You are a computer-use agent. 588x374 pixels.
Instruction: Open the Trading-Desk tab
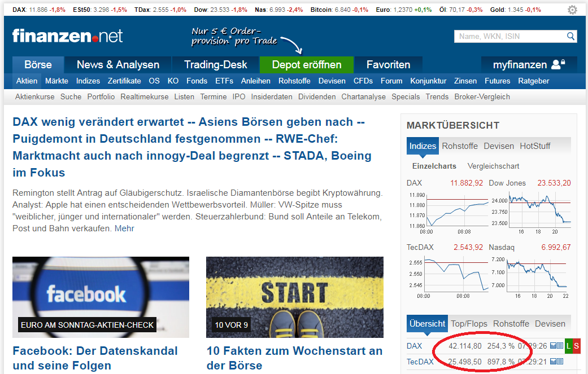[x=216, y=65]
